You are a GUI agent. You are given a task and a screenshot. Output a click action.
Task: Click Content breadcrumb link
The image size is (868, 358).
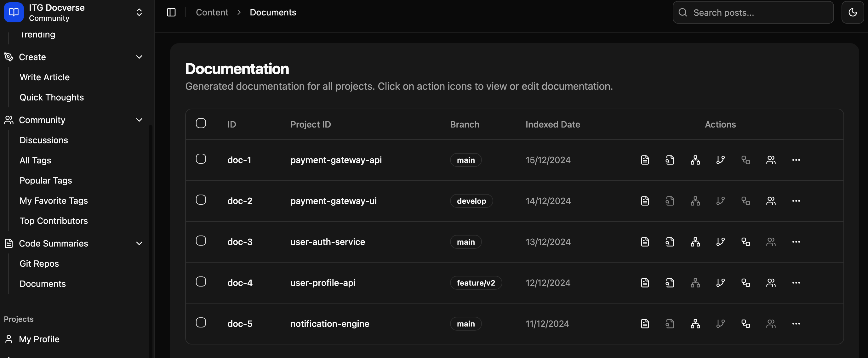coord(212,13)
